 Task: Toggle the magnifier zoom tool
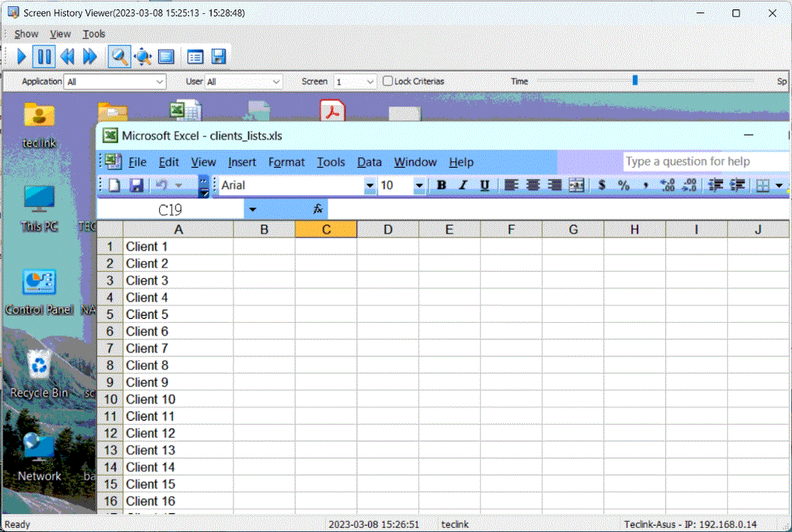pos(119,56)
